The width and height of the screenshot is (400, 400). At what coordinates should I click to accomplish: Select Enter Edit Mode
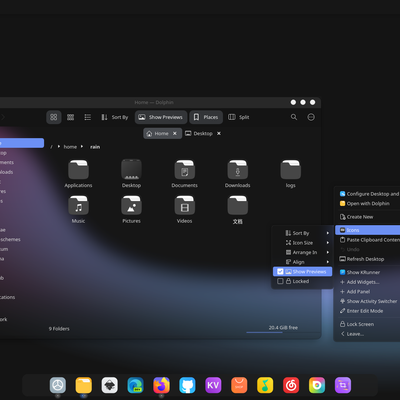367,311
